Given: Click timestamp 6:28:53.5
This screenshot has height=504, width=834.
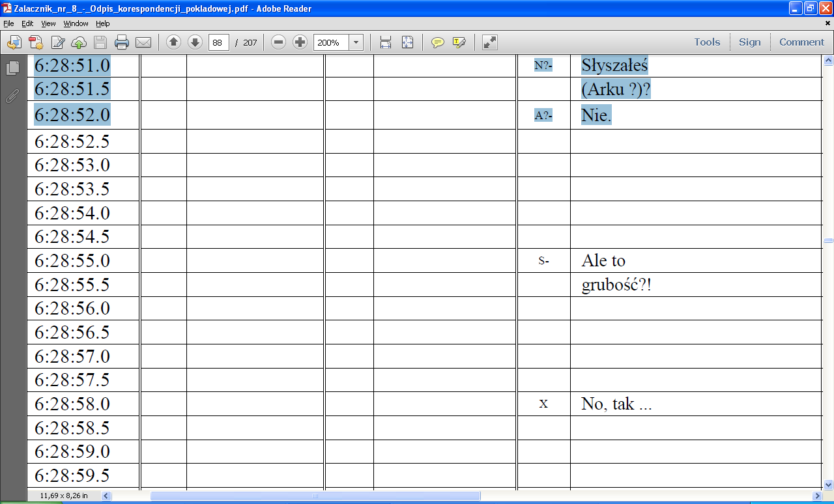Looking at the screenshot, I should tap(72, 189).
